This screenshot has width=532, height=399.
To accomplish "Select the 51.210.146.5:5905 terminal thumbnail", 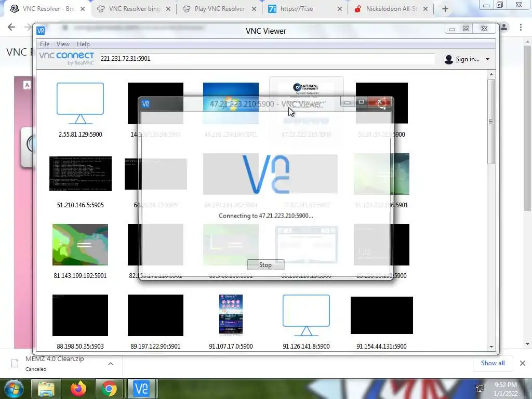I will pyautogui.click(x=81, y=174).
